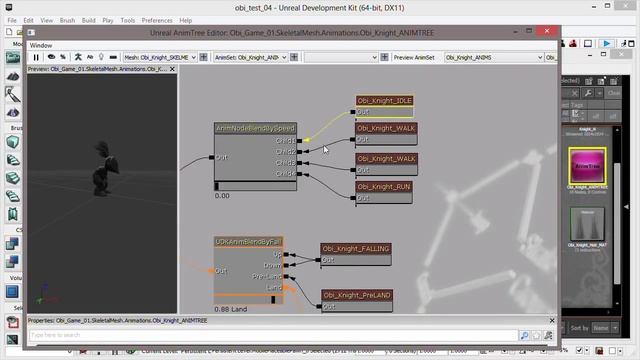Select the AnimNodeBlendBySpeed node title
The height and width of the screenshot is (360, 640).
[255, 128]
